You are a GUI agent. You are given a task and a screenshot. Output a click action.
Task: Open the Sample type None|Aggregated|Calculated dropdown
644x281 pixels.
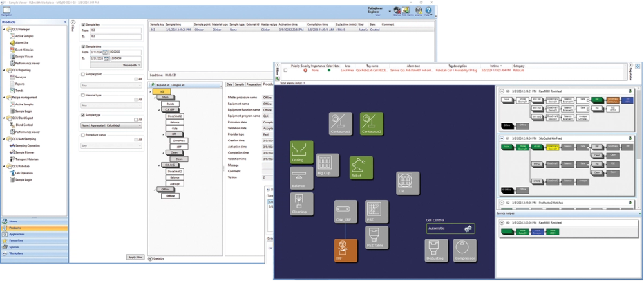(111, 125)
